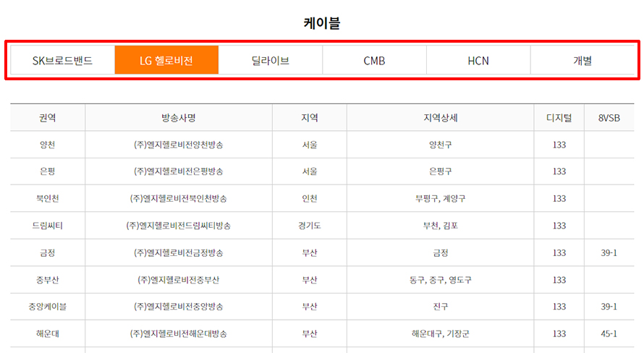Click digital channel 133 in 드림씨티 row

coord(559,226)
